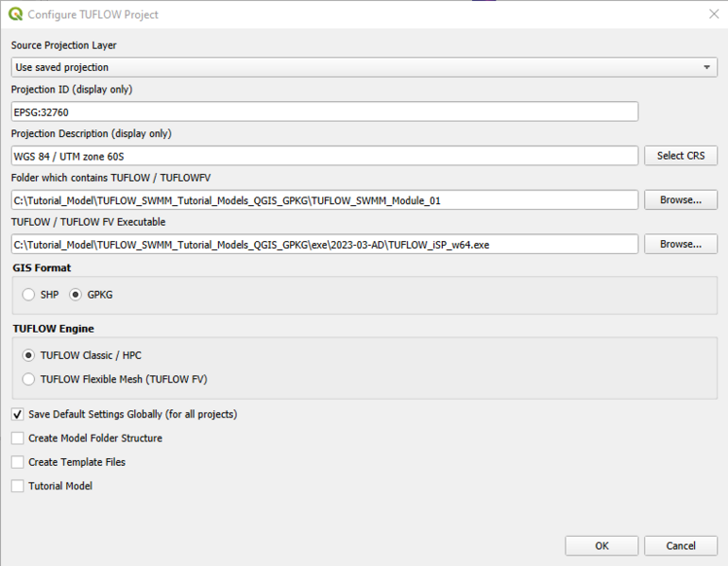Choose the TUFLOW Classic / HPC engine
The image size is (728, 566).
tap(29, 355)
